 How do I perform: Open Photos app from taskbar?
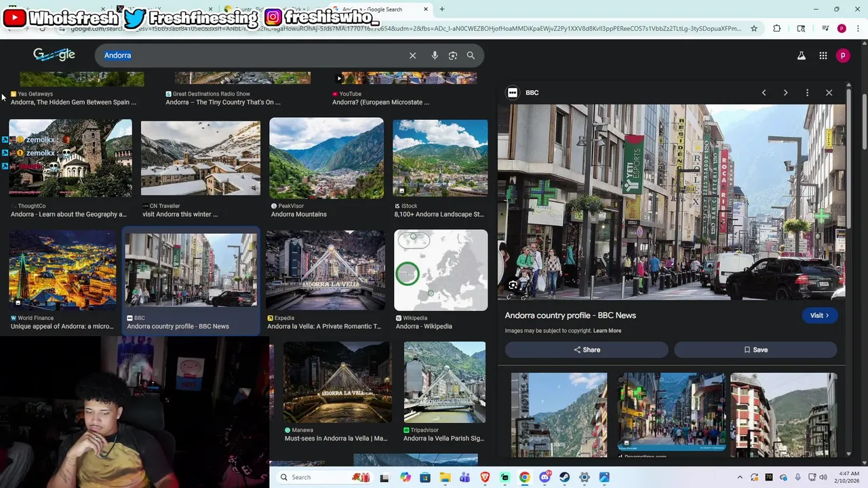(604, 477)
